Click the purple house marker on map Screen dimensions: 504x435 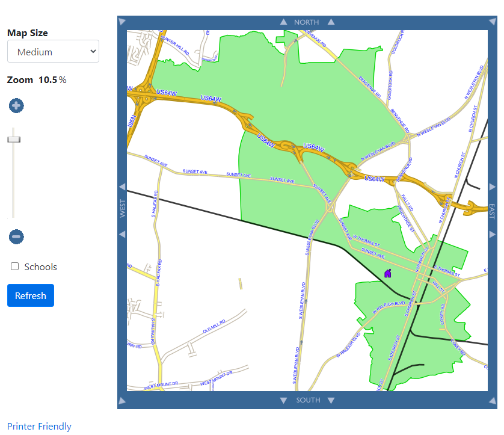tap(388, 273)
